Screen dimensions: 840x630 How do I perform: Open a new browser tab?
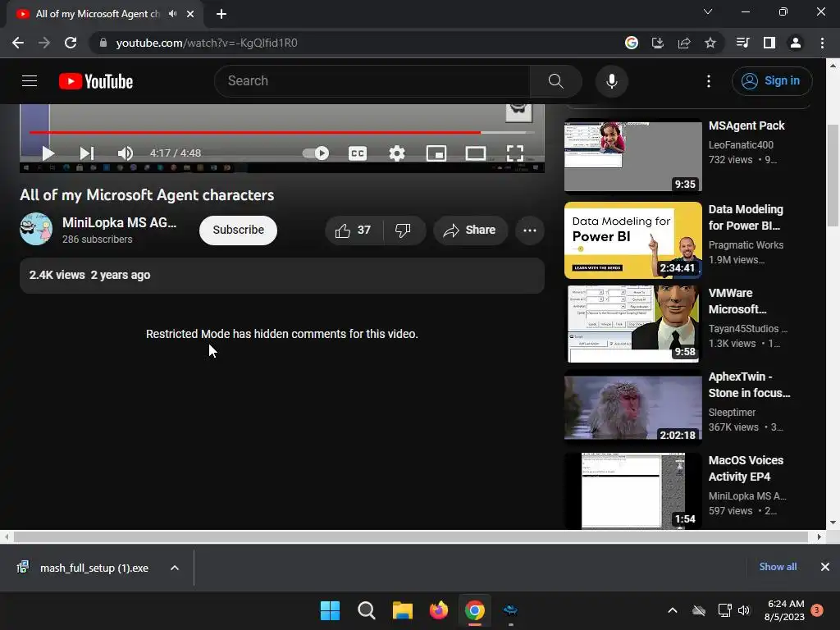(x=221, y=14)
